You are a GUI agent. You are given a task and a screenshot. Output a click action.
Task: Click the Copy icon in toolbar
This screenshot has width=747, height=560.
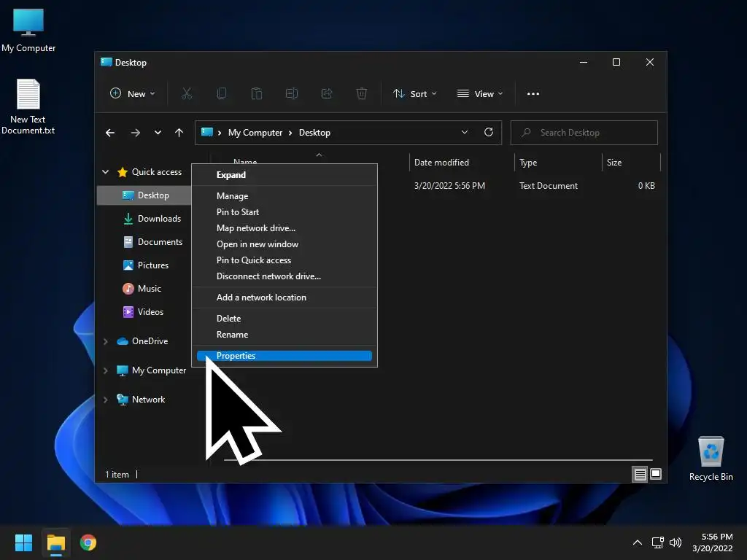[222, 94]
